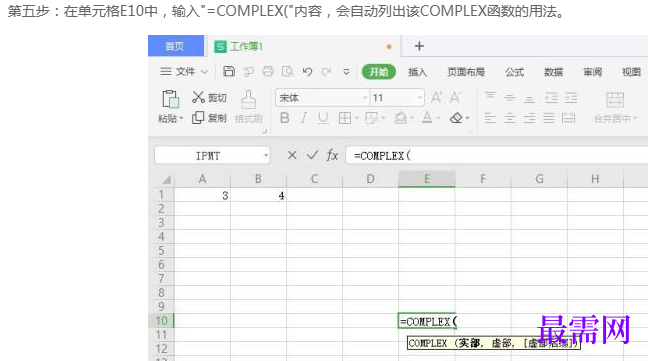
Task: Expand the quick access toolbar customize arrow
Action: pos(346,72)
